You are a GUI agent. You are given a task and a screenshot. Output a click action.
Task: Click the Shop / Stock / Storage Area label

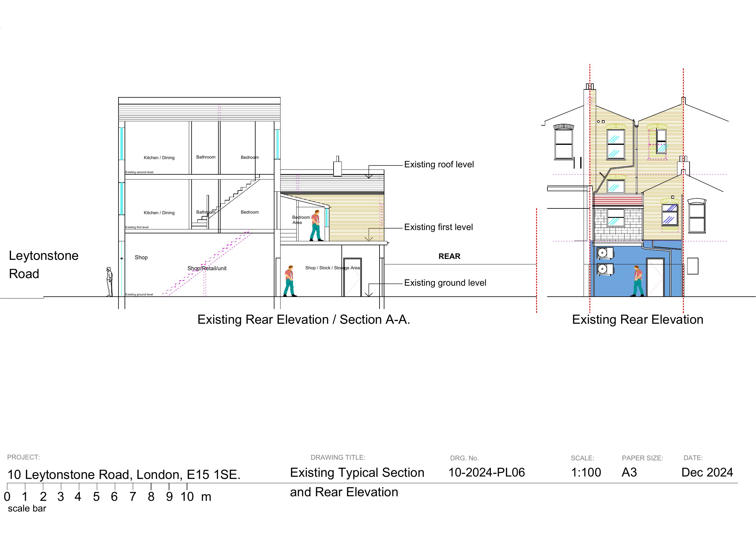point(332,268)
